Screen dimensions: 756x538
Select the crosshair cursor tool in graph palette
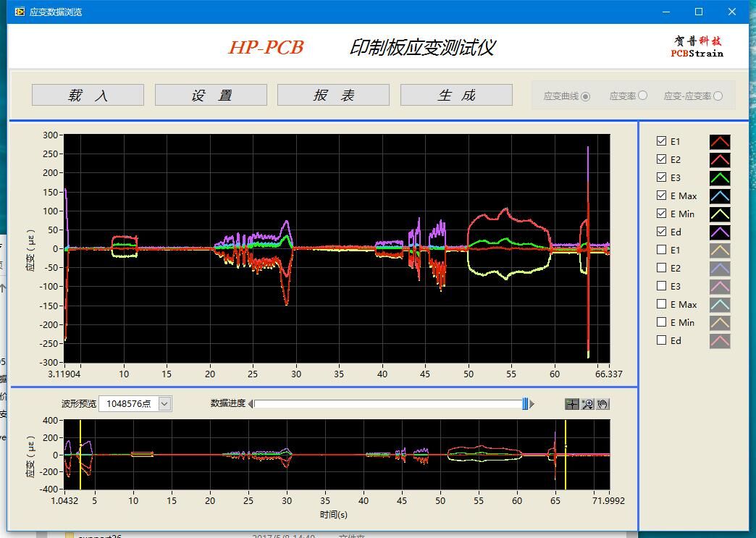(x=572, y=404)
